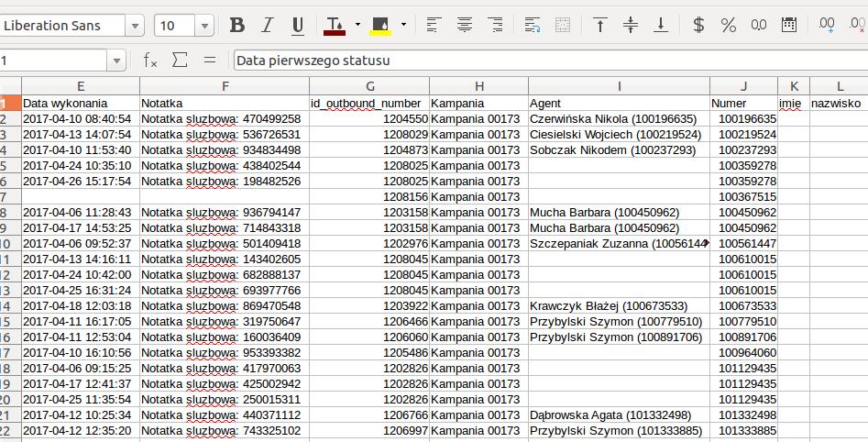Toggle underline formatting
The image size is (868, 442).
tap(298, 26)
